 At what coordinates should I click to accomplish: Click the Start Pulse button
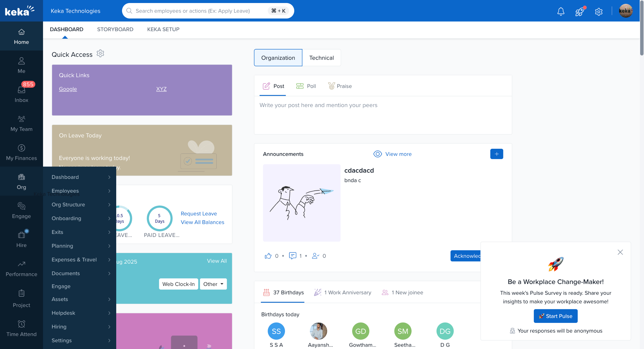[x=555, y=316]
